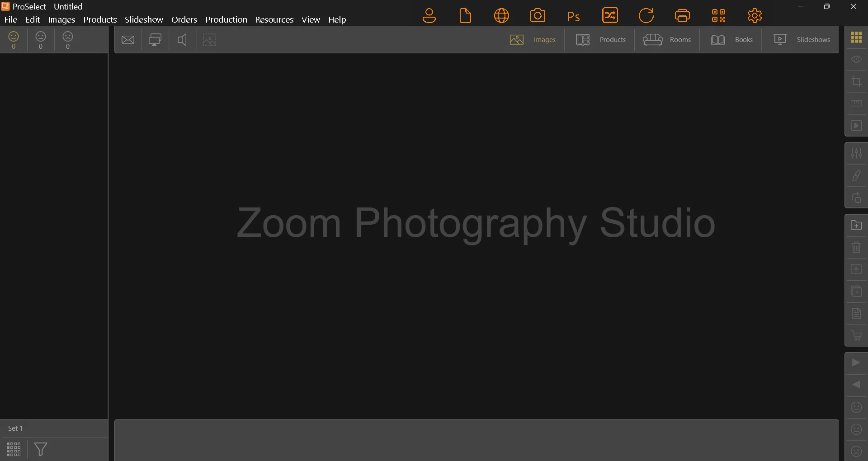The width and height of the screenshot is (868, 461).
Task: Open the Orders menu
Action: [x=184, y=19]
